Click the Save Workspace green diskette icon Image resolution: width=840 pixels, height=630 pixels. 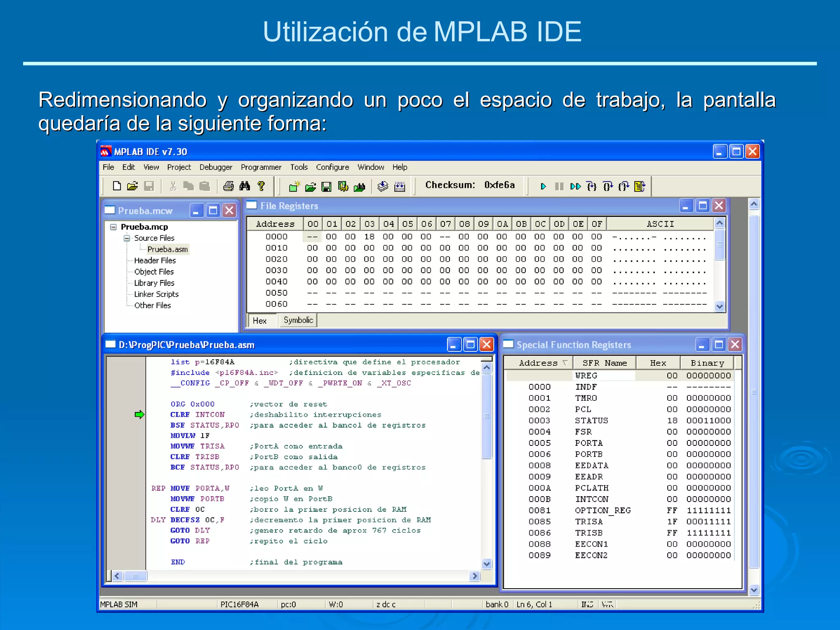(326, 187)
